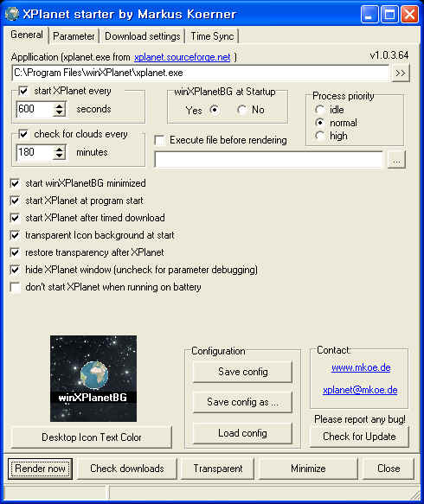Decrease the seconds interval with down arrow

pyautogui.click(x=59, y=113)
